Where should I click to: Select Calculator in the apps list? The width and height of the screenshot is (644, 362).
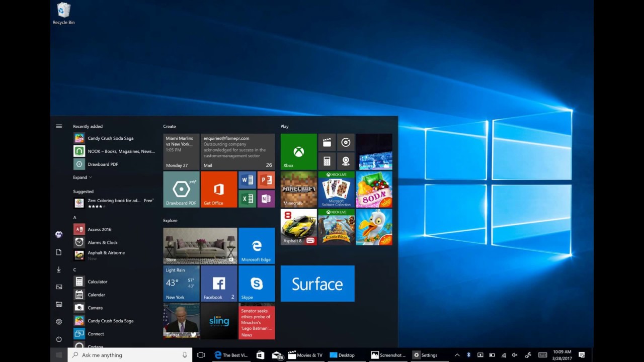point(97,282)
